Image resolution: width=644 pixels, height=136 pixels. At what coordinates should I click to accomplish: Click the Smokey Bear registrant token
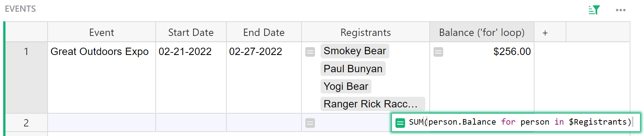(355, 51)
